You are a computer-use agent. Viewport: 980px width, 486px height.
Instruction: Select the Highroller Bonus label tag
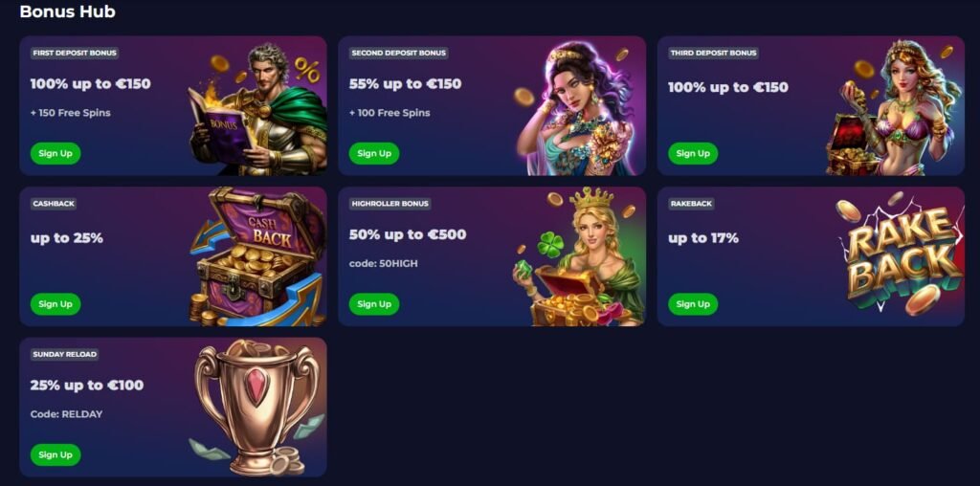390,204
